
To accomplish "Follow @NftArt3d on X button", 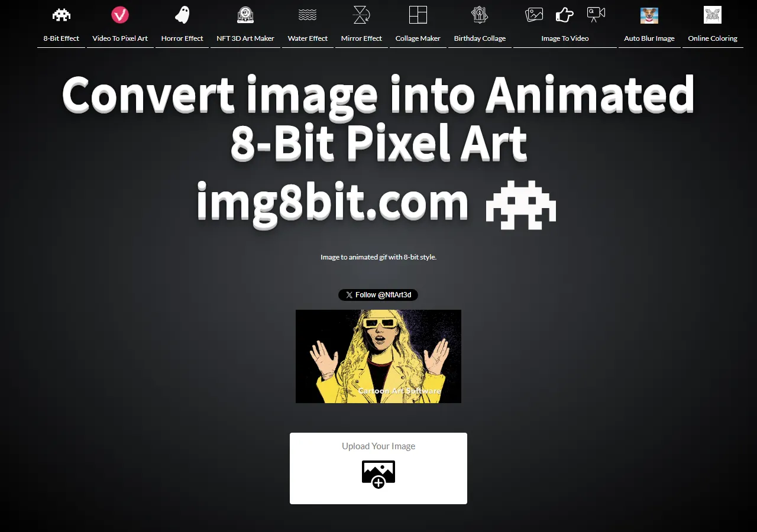I will tap(378, 295).
